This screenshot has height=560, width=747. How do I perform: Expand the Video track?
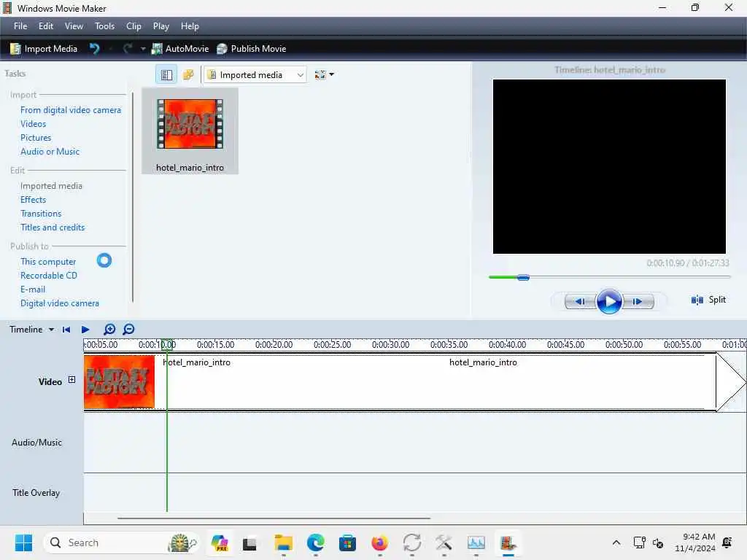pos(71,379)
